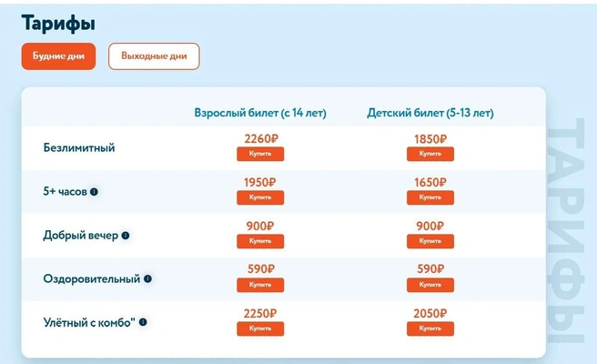The height and width of the screenshot is (364, 597).
Task: Buy child Безлимитный ticket for 1850₽
Action: (x=430, y=154)
